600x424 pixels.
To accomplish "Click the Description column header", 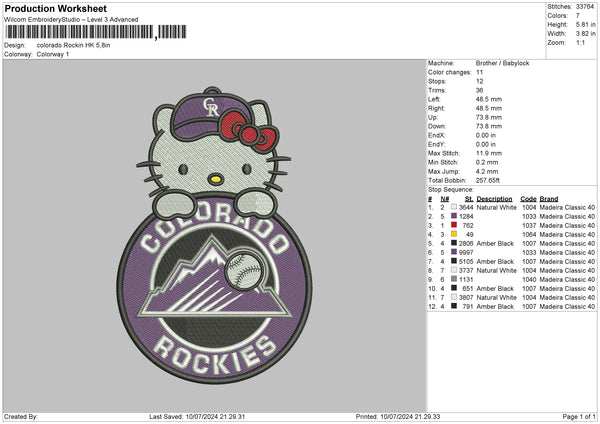I will (494, 199).
